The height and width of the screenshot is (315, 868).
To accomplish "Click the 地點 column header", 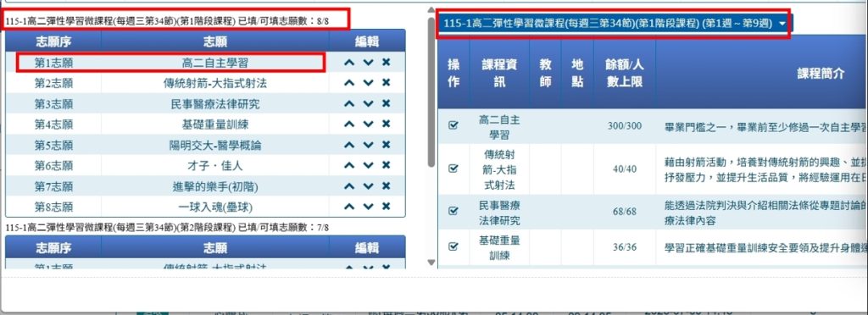I will click(x=577, y=74).
